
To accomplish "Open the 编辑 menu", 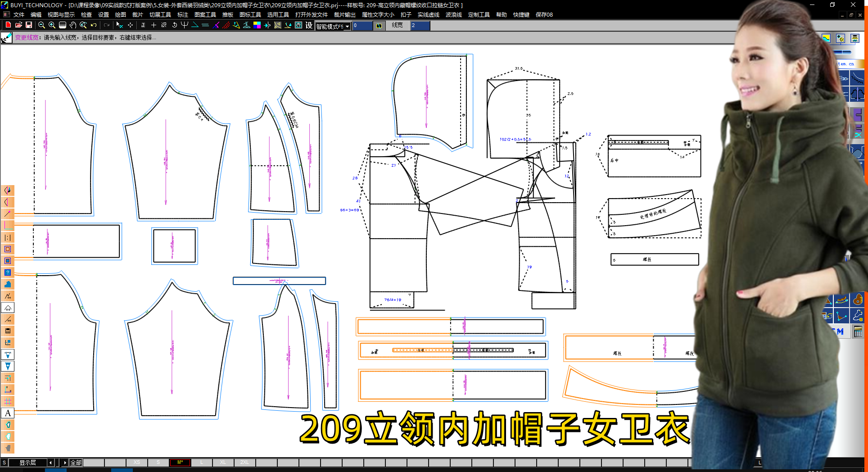I will (36, 15).
